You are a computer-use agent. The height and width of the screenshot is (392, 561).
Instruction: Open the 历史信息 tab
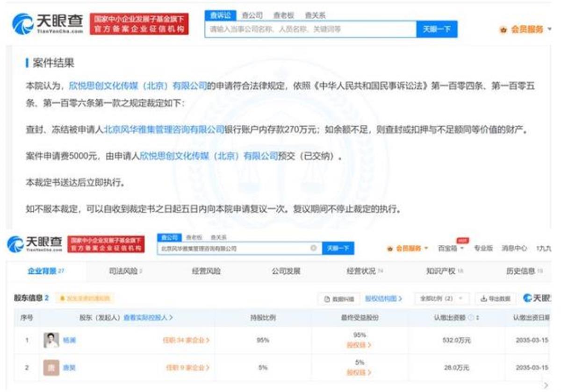pyautogui.click(x=524, y=271)
